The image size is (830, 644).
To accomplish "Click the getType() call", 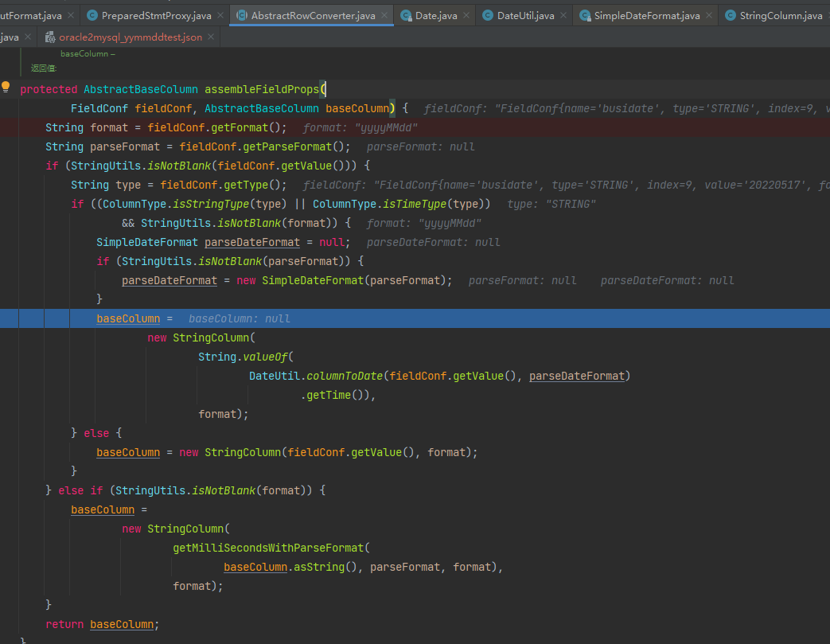I will (252, 185).
